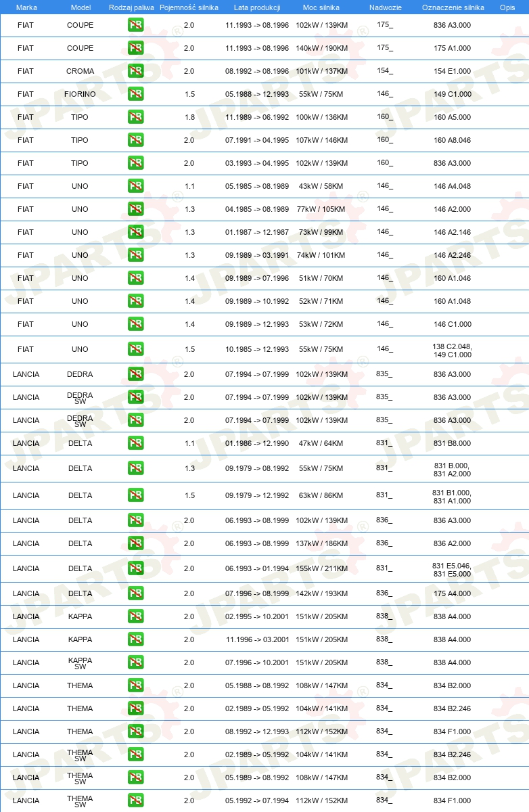Click fuel icon in UNO 51kW / 70KM row
Screen dimensions: 529x812
135,278
